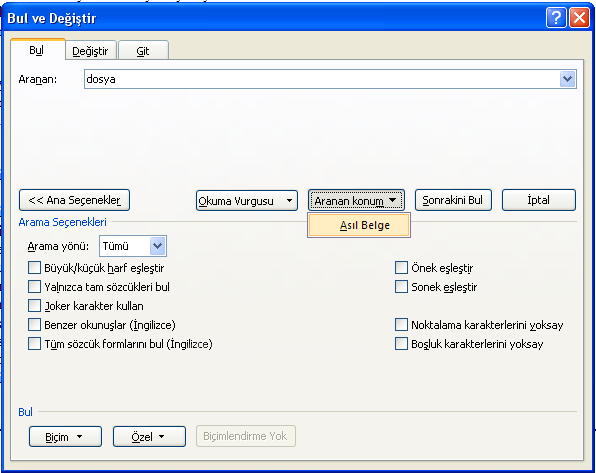Close the Bul ve Değiştir dialog
The width and height of the screenshot is (596, 473).
coord(579,17)
